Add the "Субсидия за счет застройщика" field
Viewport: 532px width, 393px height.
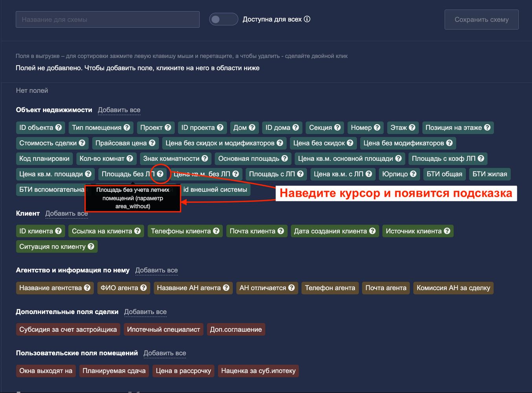point(68,329)
